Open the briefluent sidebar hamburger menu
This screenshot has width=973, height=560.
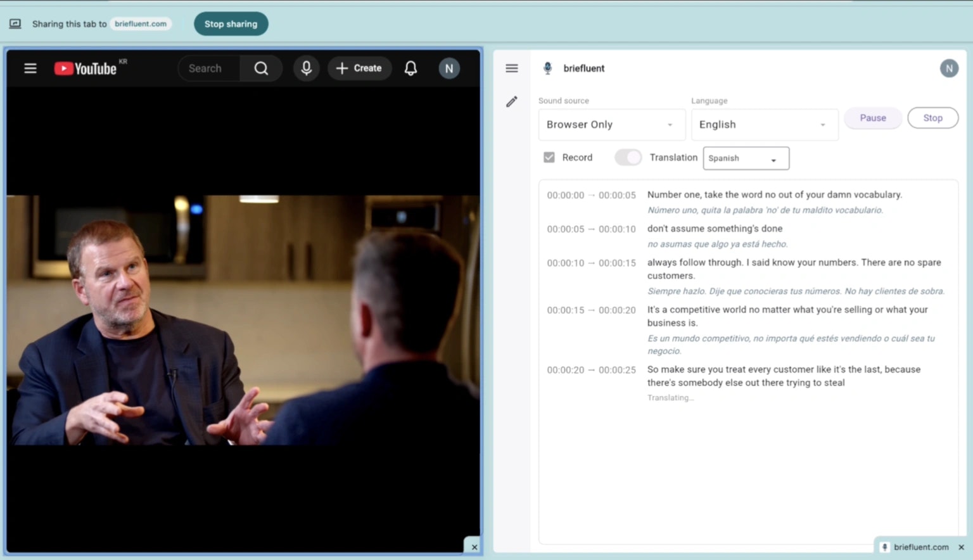pyautogui.click(x=512, y=68)
